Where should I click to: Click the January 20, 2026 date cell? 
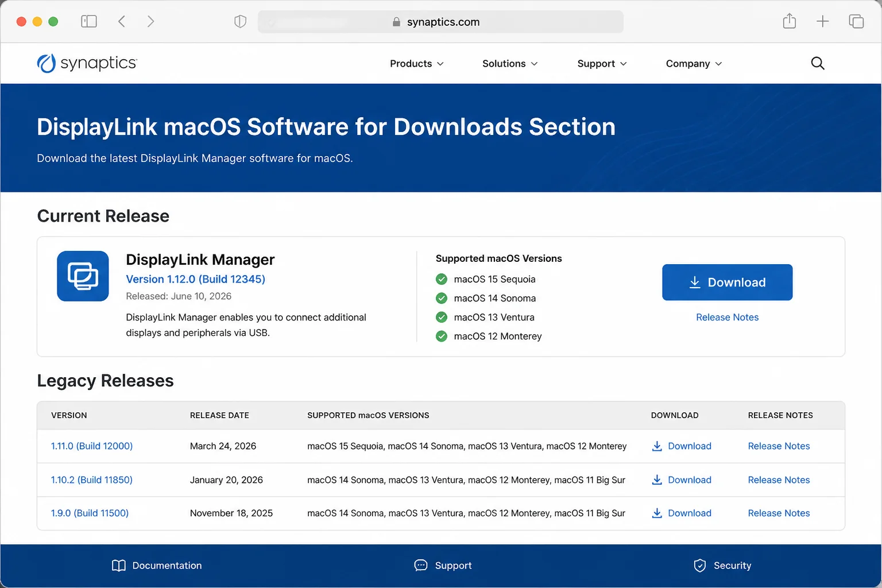tap(226, 480)
